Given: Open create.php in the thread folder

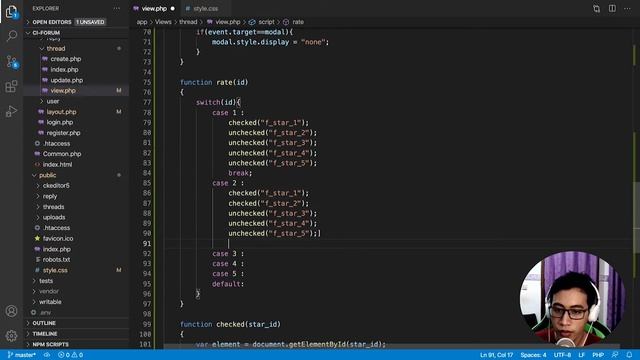Looking at the screenshot, I should pos(66,59).
